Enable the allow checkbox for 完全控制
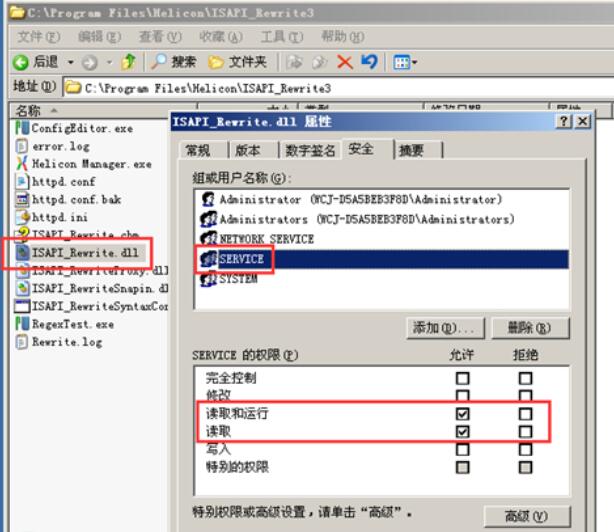This screenshot has width=614, height=532. [x=462, y=379]
